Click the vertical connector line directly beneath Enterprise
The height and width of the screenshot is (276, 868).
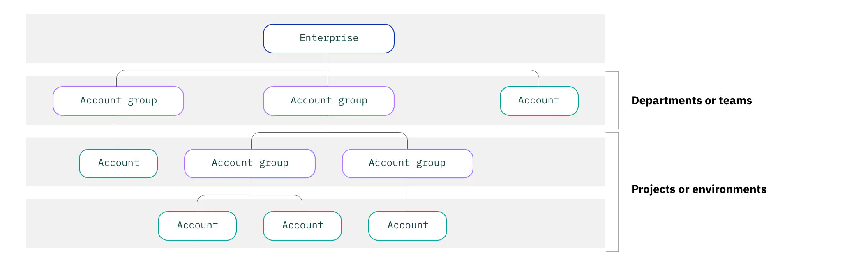pyautogui.click(x=328, y=61)
